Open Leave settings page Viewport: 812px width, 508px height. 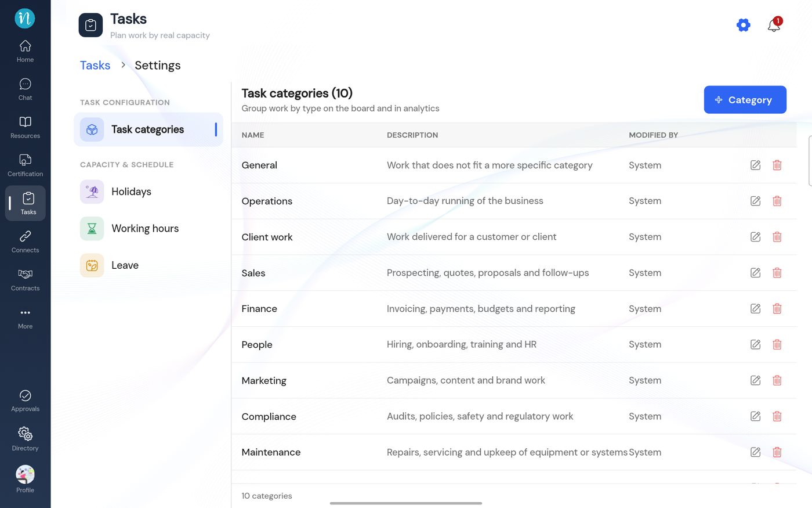click(148, 265)
